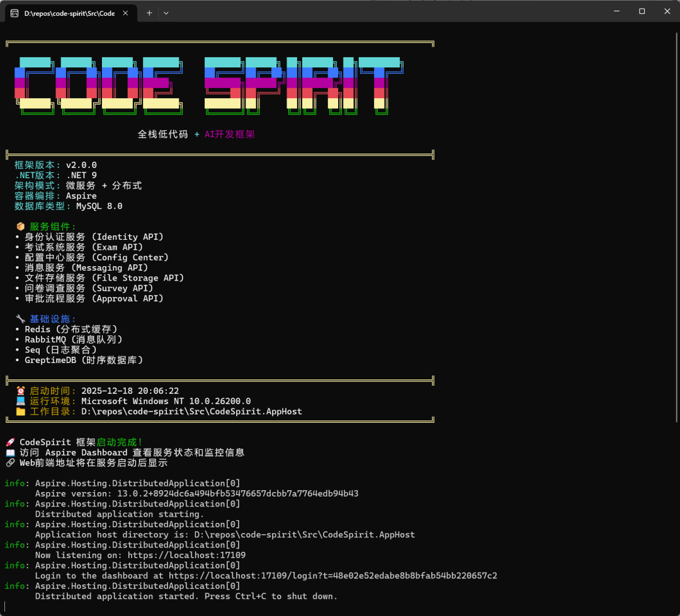Click the laptop emoji beside 运行环境
The height and width of the screenshot is (616, 680).
(20, 401)
